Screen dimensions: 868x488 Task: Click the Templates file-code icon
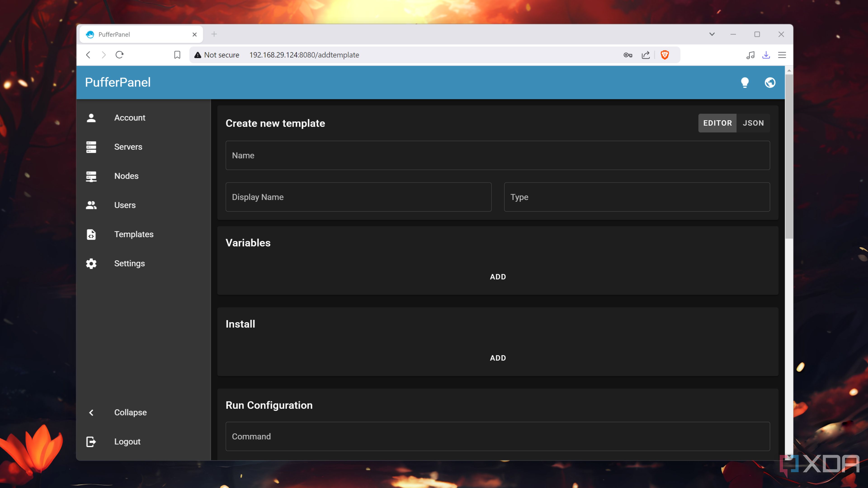pos(91,235)
